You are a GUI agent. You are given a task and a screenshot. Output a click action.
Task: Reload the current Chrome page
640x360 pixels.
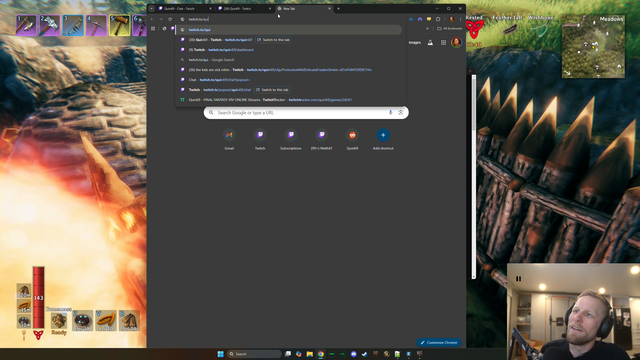pos(170,19)
